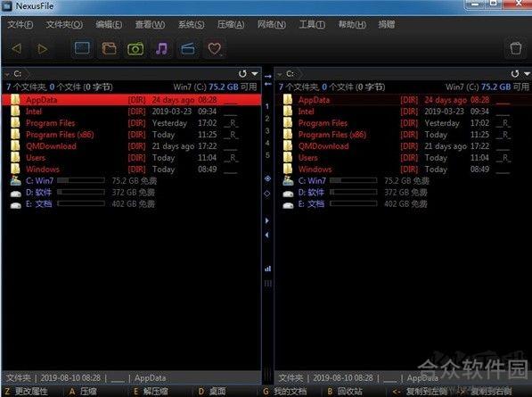The width and height of the screenshot is (532, 397).
Task: Go forward with the right arrow toolbar icon
Action: point(43,49)
